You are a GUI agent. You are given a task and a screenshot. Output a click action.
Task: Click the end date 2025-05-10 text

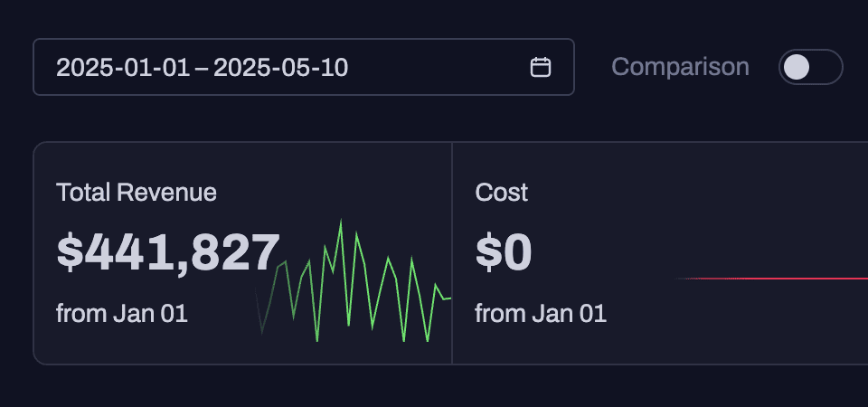pos(280,68)
